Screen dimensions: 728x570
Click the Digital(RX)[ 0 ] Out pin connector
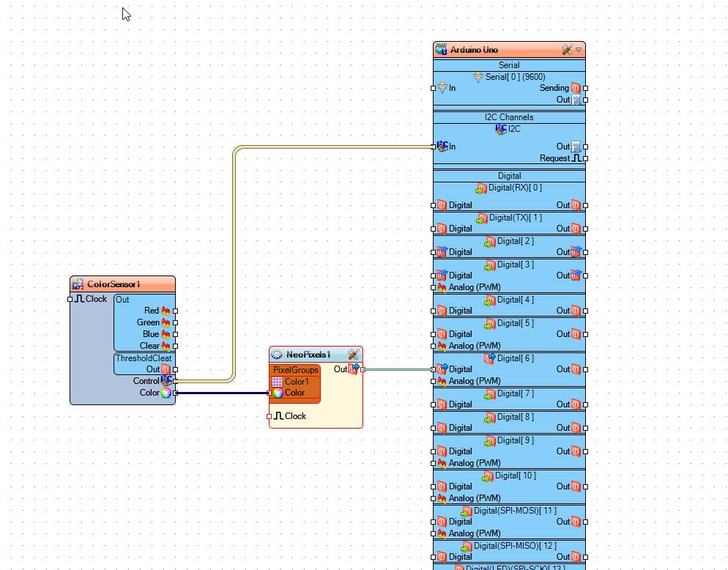pyautogui.click(x=585, y=205)
